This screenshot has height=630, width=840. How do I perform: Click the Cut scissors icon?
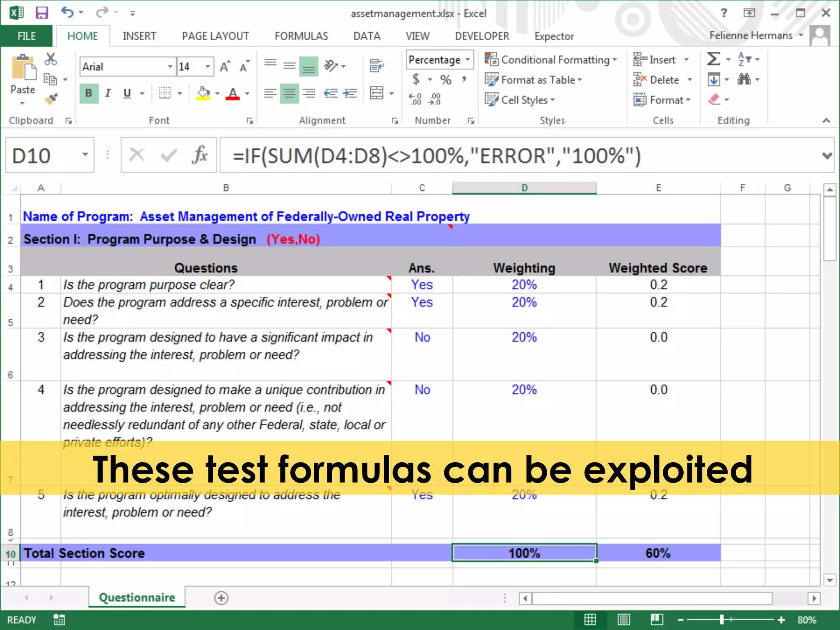click(x=50, y=59)
